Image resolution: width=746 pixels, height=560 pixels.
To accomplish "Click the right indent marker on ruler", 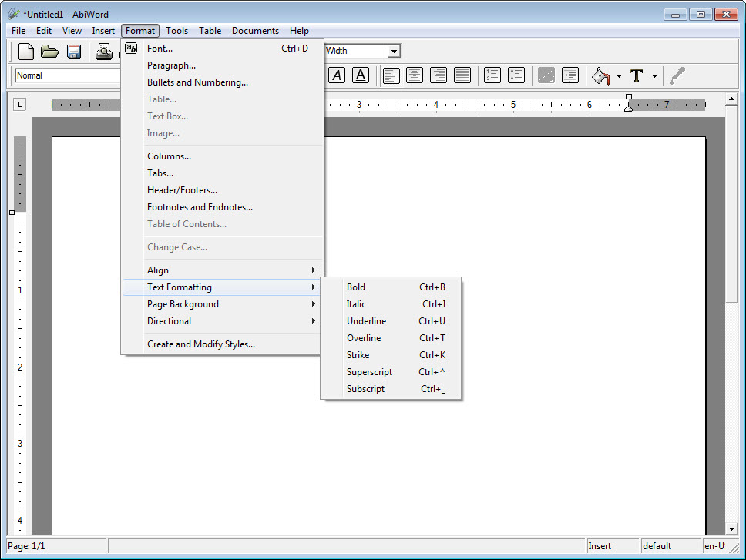I will coord(629,108).
